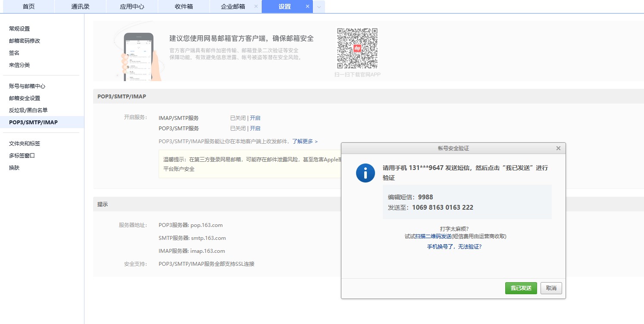The image size is (644, 324).
Task: Enable the IMAP/SMTP service via 开启
Action: (255, 118)
